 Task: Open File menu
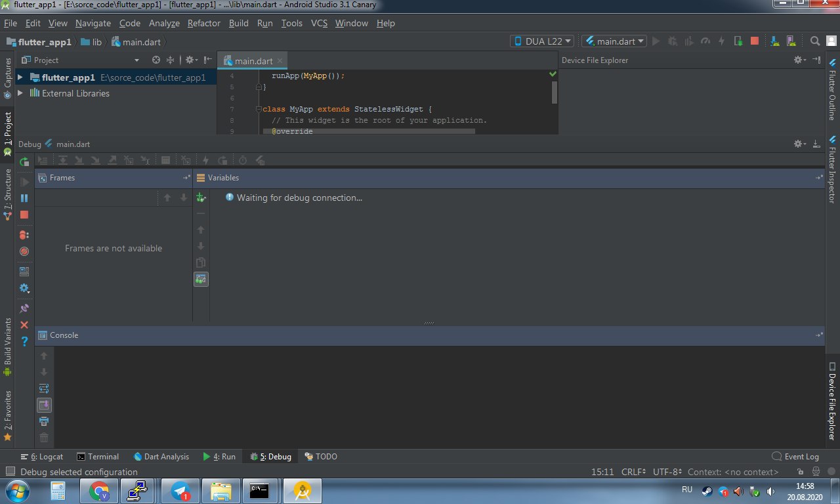point(10,23)
